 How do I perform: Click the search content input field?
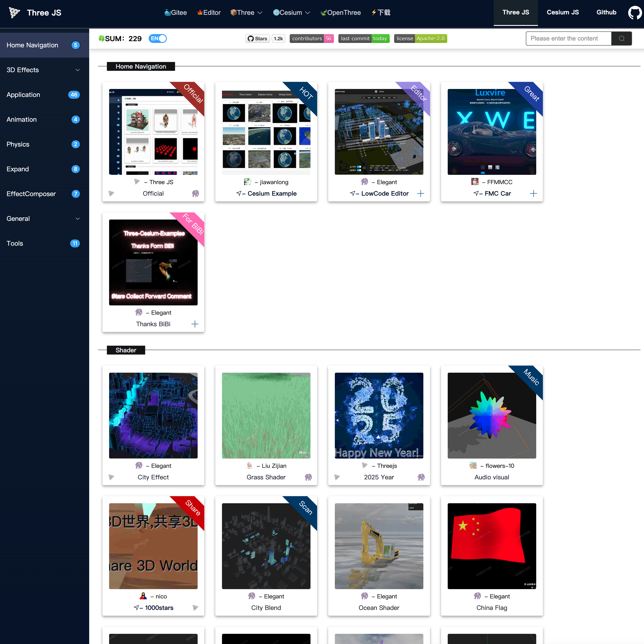568,38
